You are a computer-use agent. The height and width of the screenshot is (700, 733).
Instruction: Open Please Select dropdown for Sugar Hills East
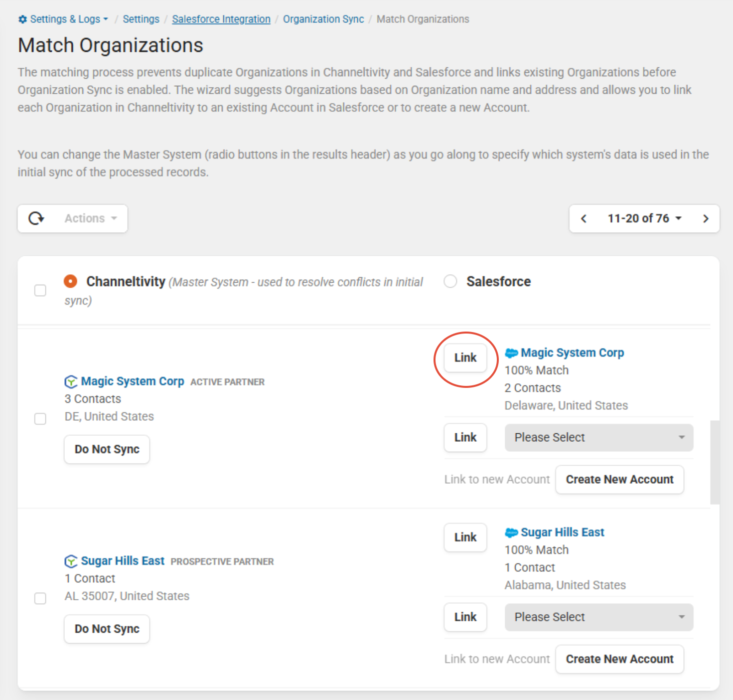599,617
